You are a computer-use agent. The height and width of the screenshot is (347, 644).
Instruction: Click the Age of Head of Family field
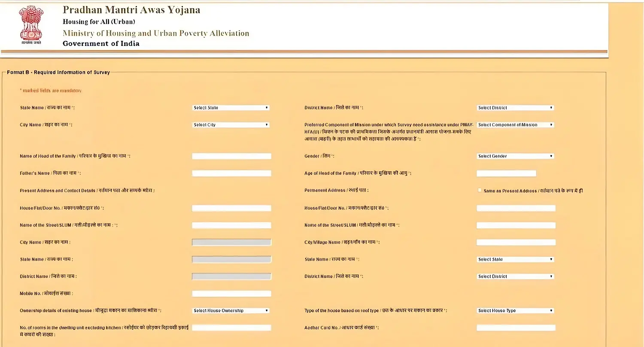click(x=506, y=173)
